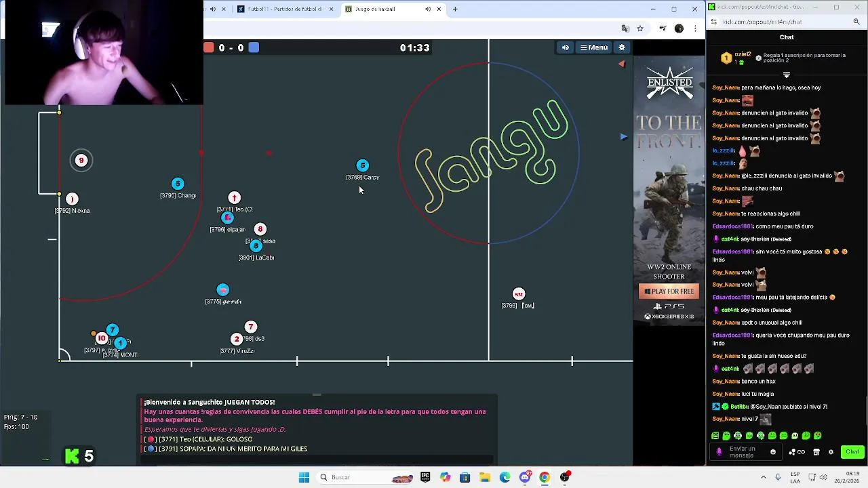Open the system volume tray icon
Image resolution: width=868 pixels, height=488 pixels.
825,477
